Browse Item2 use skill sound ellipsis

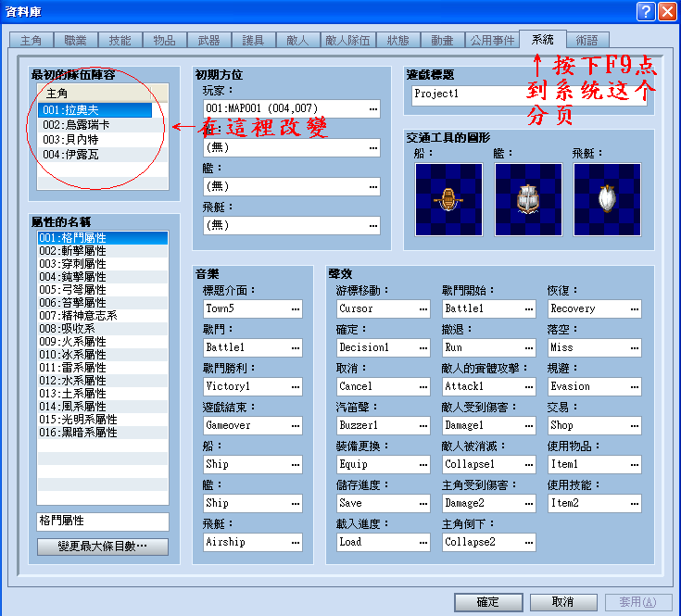[x=635, y=504]
